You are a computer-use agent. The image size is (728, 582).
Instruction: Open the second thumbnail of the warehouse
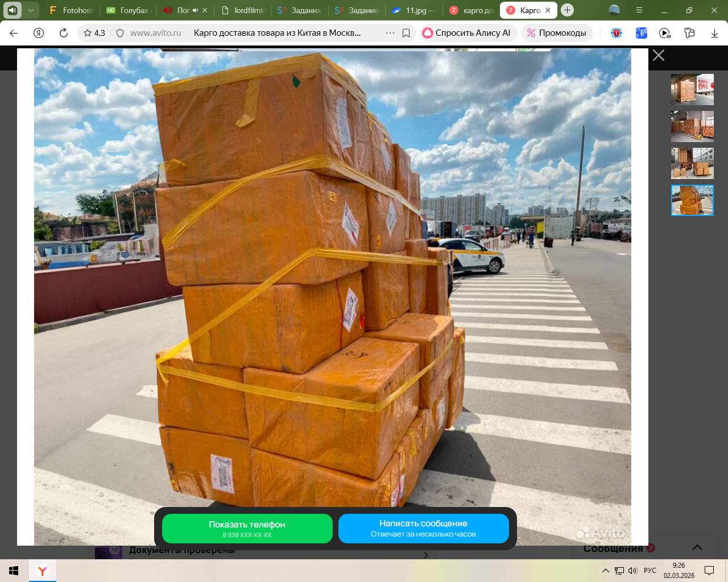692,126
